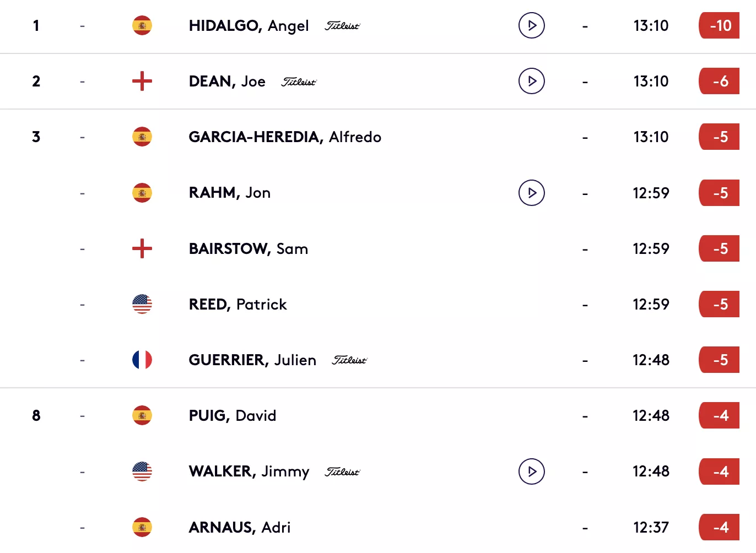The image size is (756, 553).
Task: Play video highlights for Joe Dean
Action: pyautogui.click(x=532, y=81)
